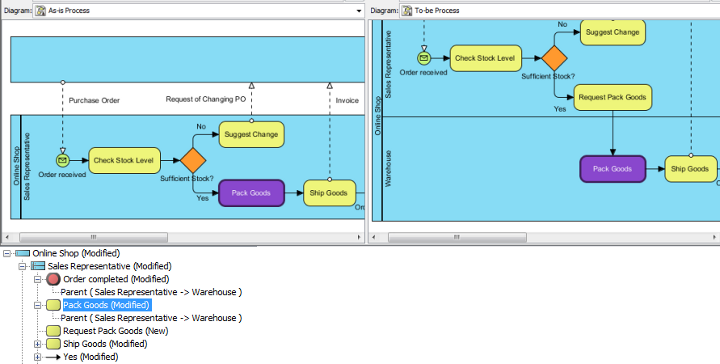Image resolution: width=720 pixels, height=364 pixels.
Task: Click the Online Shop pool icon in tree
Action: click(x=22, y=253)
